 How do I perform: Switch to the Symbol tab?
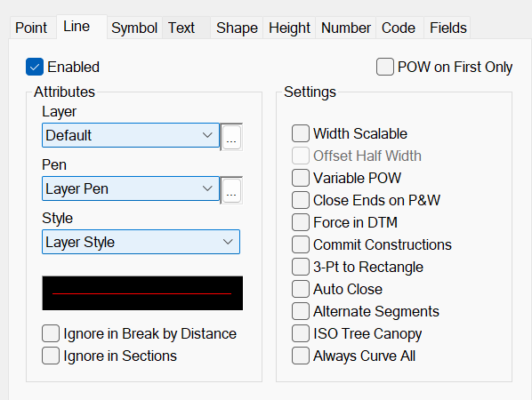[x=134, y=28]
